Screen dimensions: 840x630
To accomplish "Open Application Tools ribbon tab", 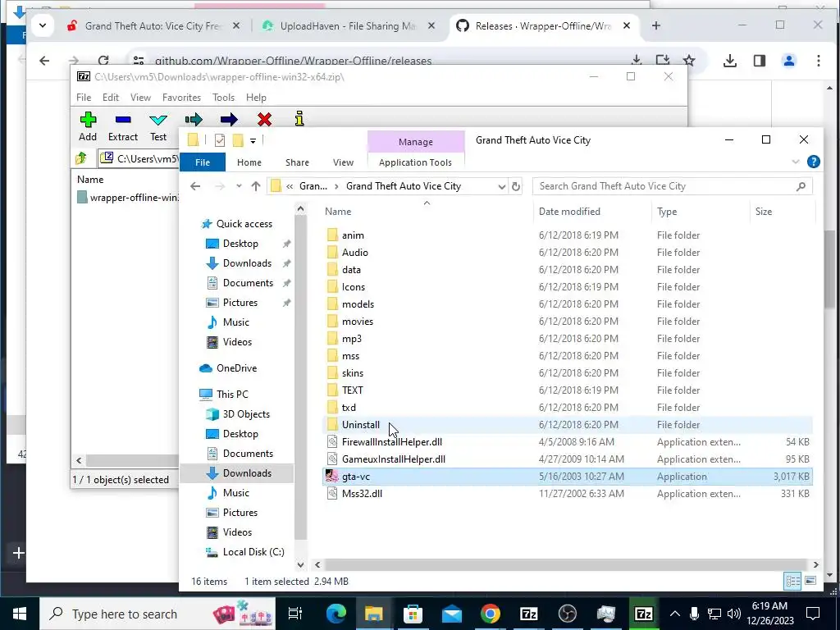I will [x=415, y=162].
